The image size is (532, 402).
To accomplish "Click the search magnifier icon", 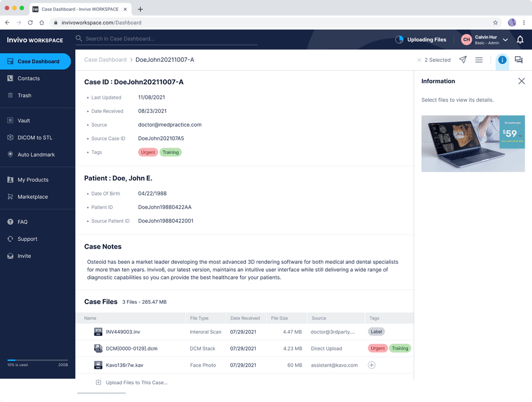I will [79, 38].
